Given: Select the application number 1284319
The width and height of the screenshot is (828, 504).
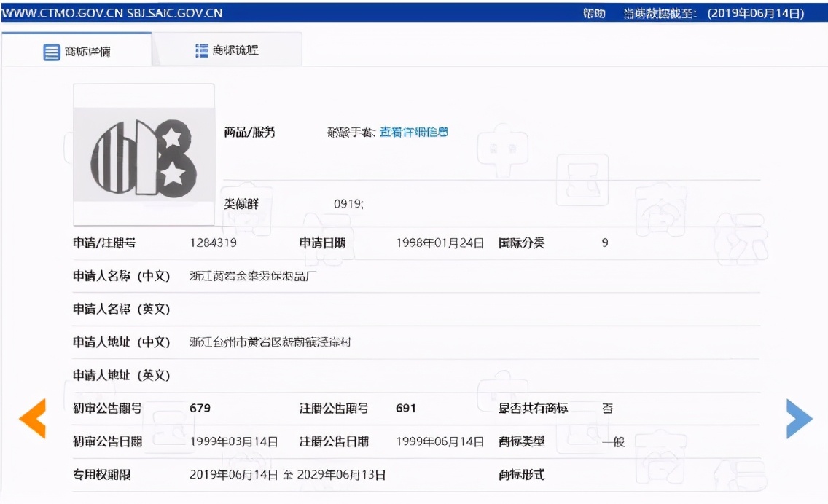Looking at the screenshot, I should tap(214, 243).
